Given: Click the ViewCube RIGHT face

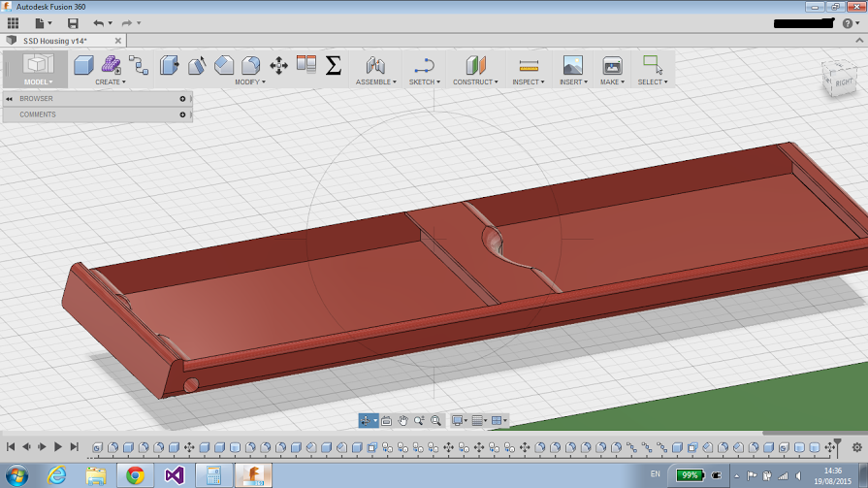Looking at the screenshot, I should pos(844,82).
